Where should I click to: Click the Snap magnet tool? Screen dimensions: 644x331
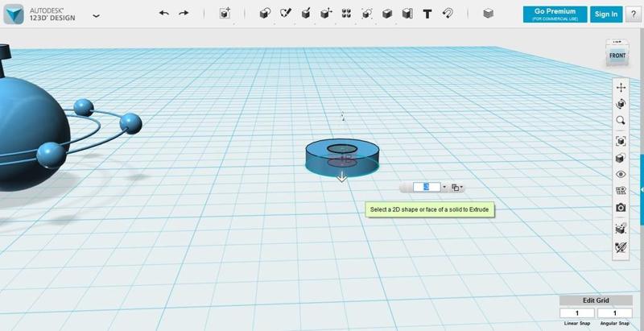point(448,14)
